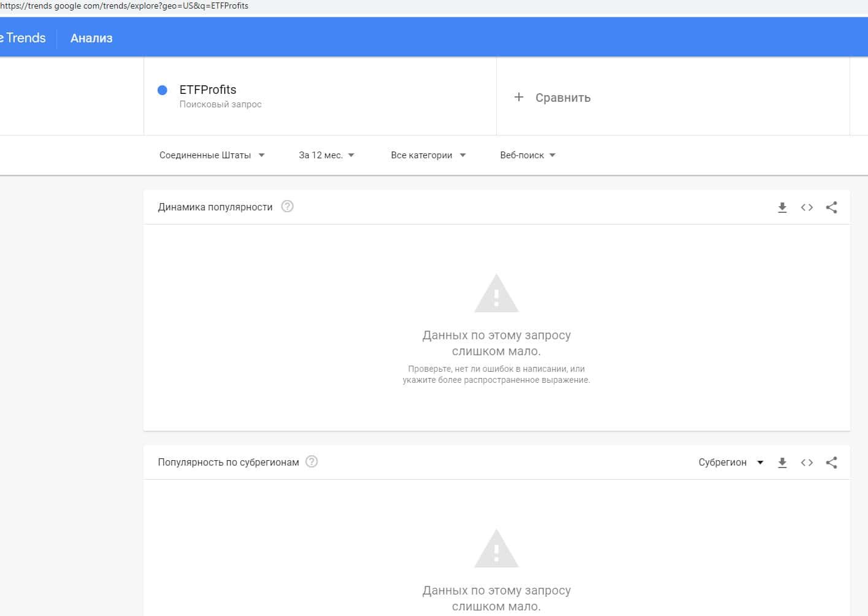The height and width of the screenshot is (616, 868).
Task: Click the Популярность по субрегионам heading
Action: (x=228, y=462)
